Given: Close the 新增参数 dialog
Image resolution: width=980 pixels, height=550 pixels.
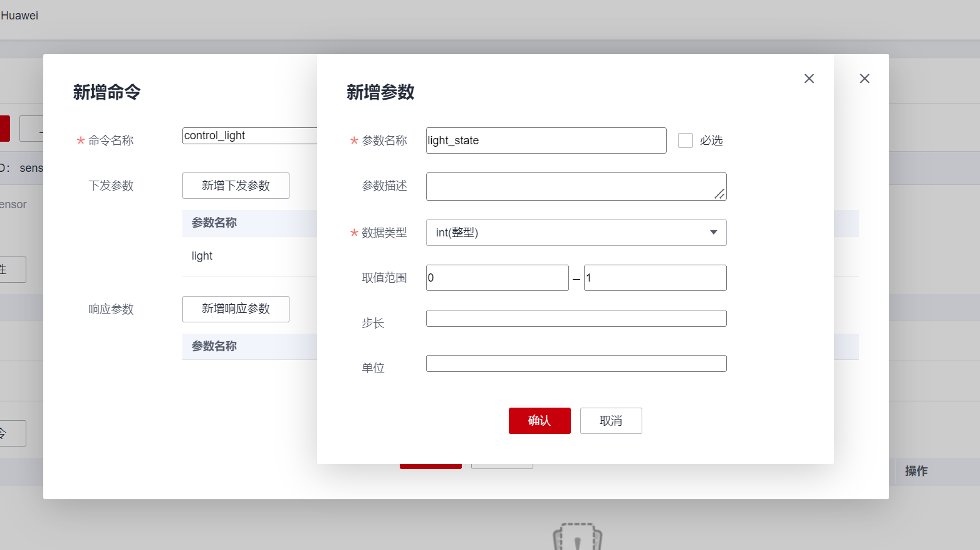Looking at the screenshot, I should pyautogui.click(x=809, y=78).
